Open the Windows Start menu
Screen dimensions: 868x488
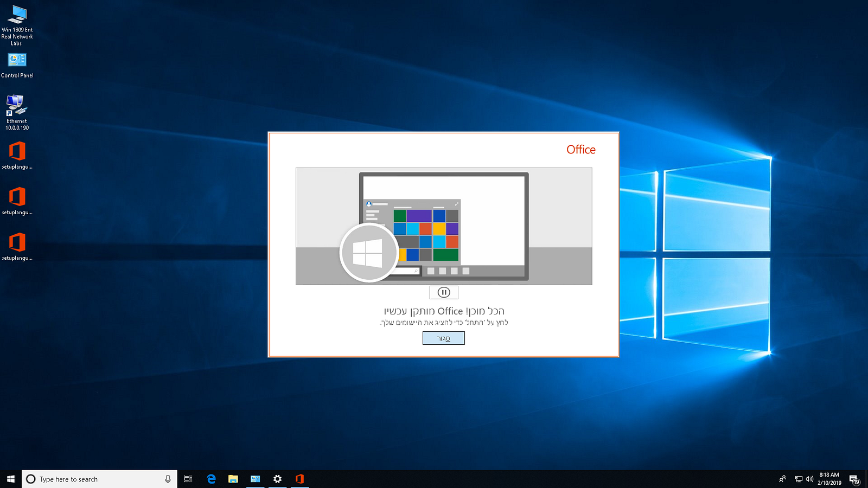(11, 479)
